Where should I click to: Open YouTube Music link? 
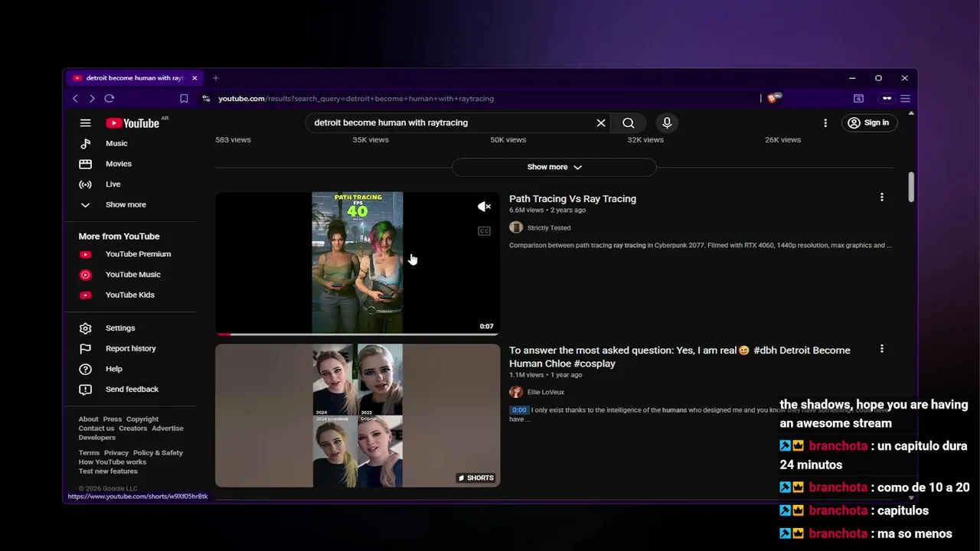coord(132,275)
